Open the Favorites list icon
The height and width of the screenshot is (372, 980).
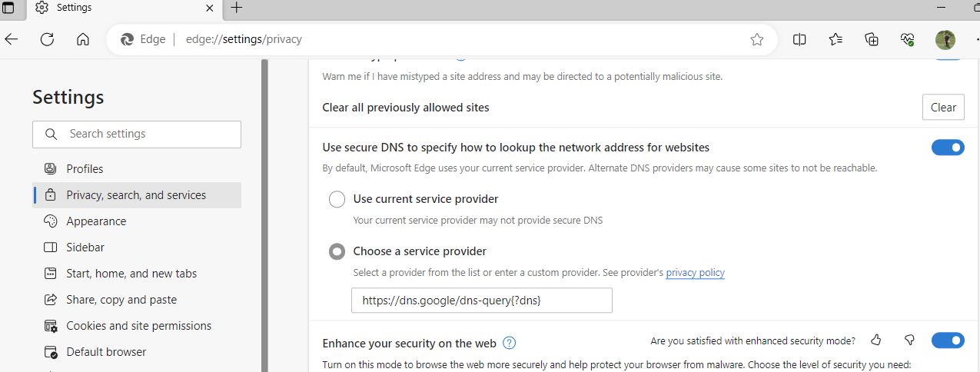(x=835, y=39)
